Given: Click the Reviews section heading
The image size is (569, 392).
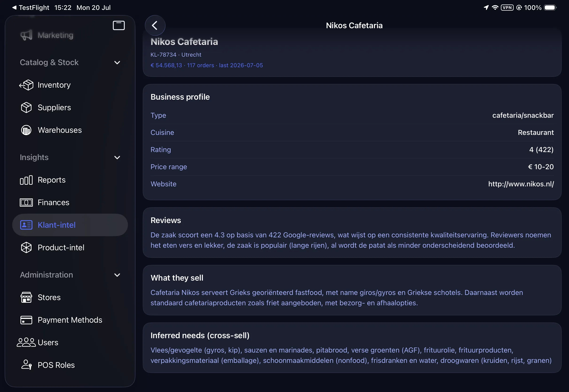Looking at the screenshot, I should (x=166, y=220).
